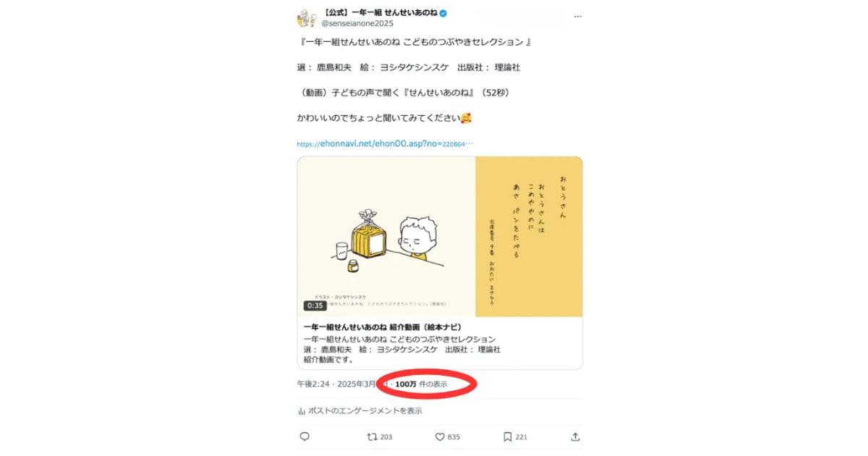Open the account profile avatar
Screen dimensions: 868x456
(x=307, y=17)
